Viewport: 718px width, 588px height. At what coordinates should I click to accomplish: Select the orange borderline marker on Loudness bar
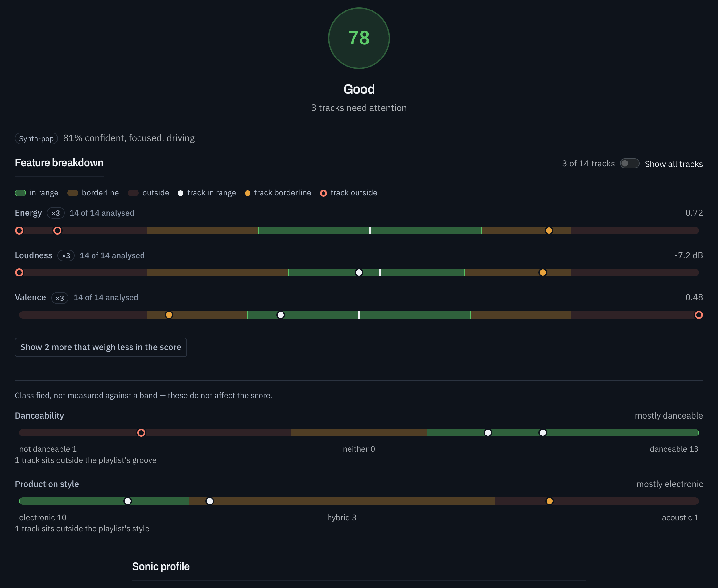tap(543, 272)
